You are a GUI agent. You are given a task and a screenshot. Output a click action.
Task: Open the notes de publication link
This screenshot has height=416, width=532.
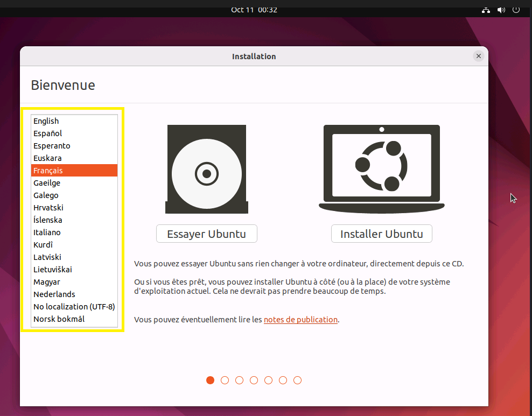coord(300,320)
